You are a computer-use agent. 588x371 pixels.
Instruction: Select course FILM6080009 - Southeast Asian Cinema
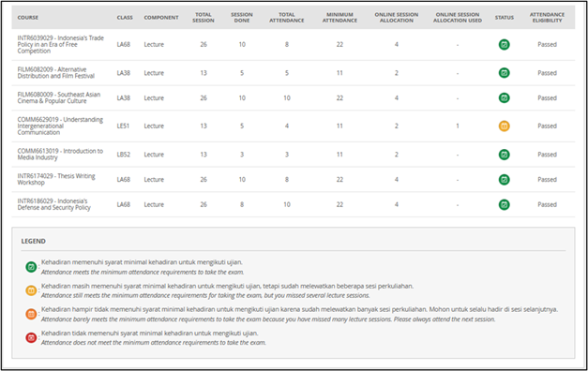coord(59,97)
